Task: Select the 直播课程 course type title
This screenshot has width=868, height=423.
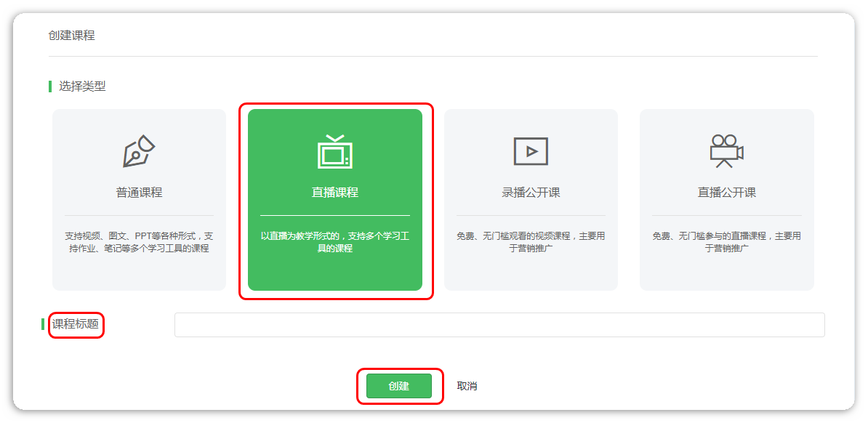Action: 334,193
